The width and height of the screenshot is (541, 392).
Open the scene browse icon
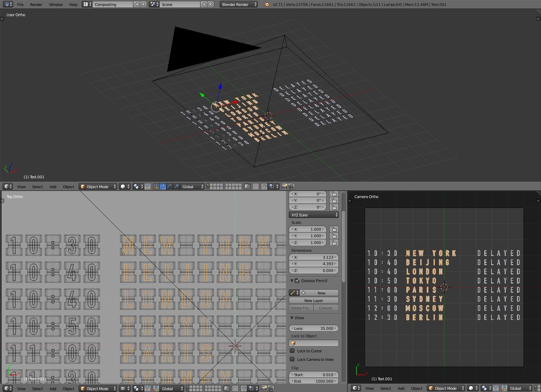click(x=154, y=4)
